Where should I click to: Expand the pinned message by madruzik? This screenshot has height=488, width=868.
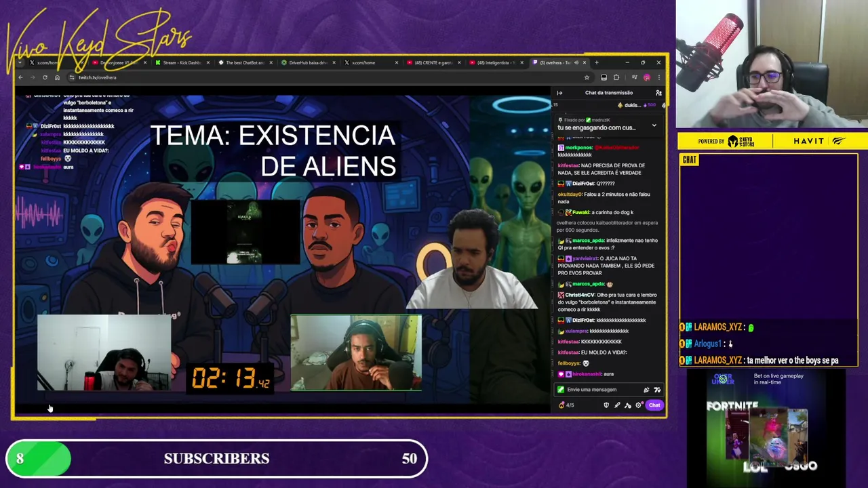point(654,125)
